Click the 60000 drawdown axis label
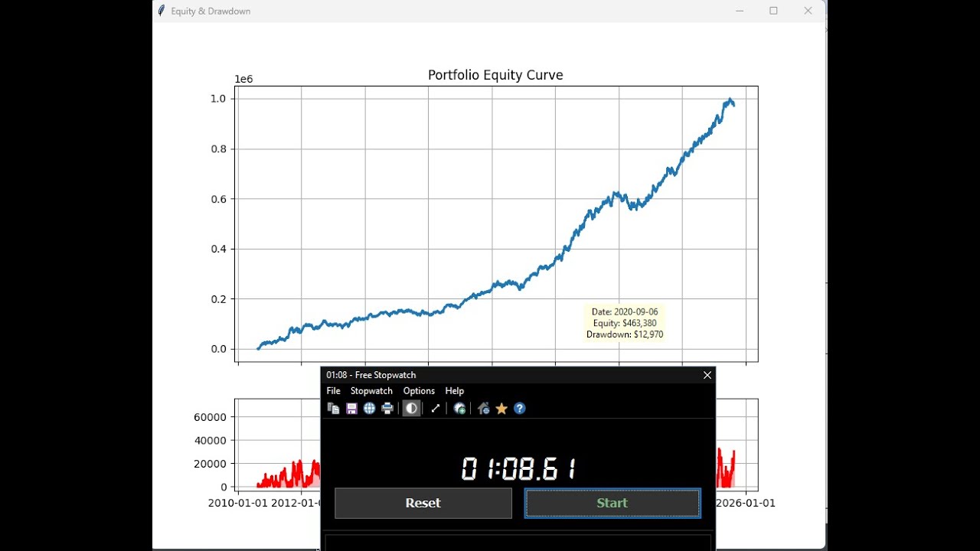Image resolution: width=980 pixels, height=551 pixels. pyautogui.click(x=211, y=417)
